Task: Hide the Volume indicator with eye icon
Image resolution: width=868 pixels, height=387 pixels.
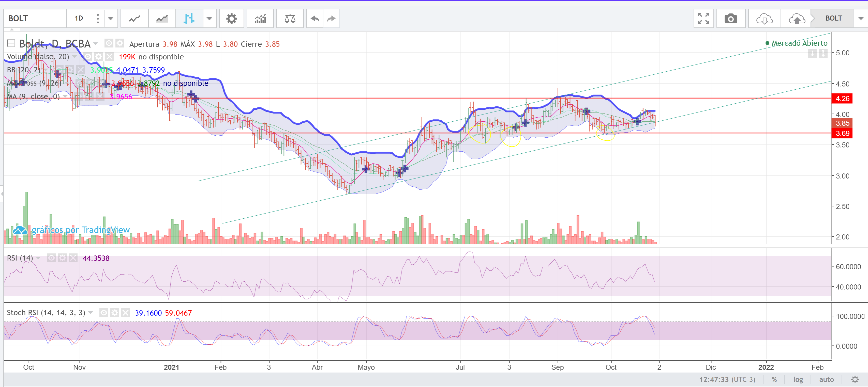Action: click(x=88, y=57)
